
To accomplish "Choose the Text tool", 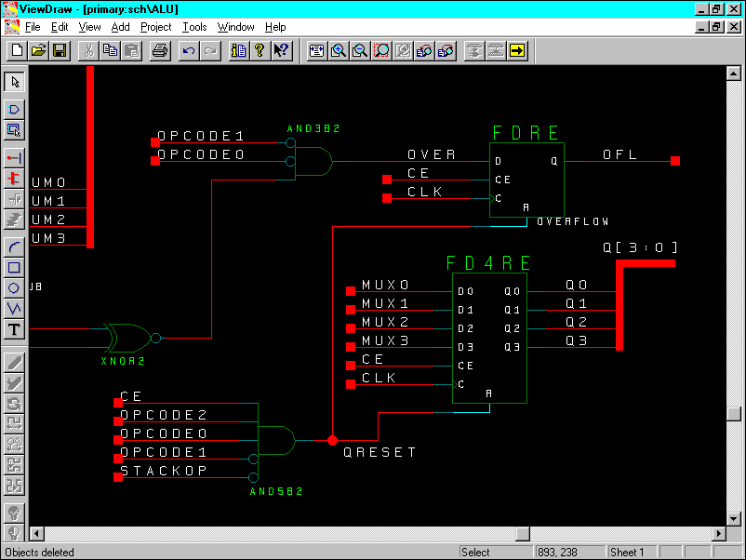I will tap(14, 329).
